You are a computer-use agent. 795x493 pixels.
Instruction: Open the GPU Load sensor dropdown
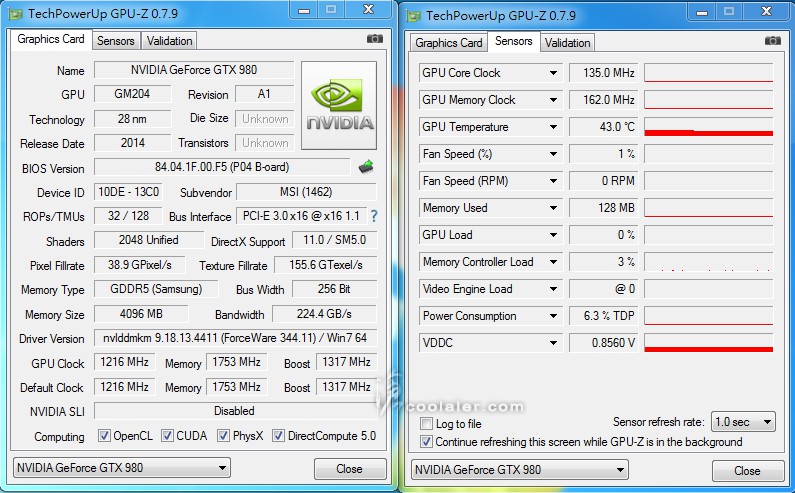(x=553, y=235)
